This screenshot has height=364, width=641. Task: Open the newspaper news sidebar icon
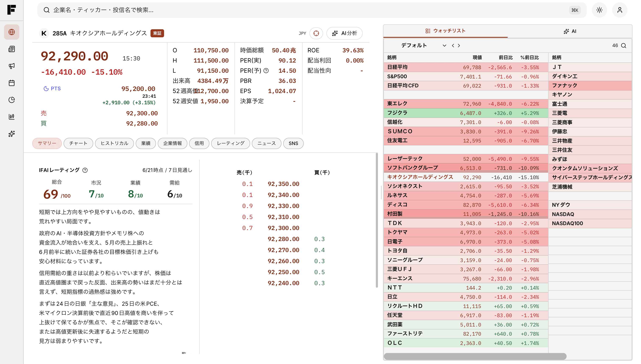11,49
